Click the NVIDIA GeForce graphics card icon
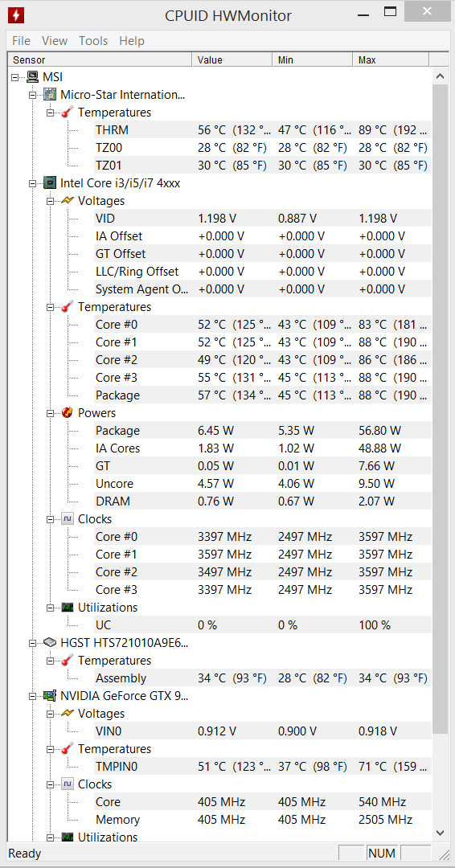The height and width of the screenshot is (868, 455). tap(50, 696)
